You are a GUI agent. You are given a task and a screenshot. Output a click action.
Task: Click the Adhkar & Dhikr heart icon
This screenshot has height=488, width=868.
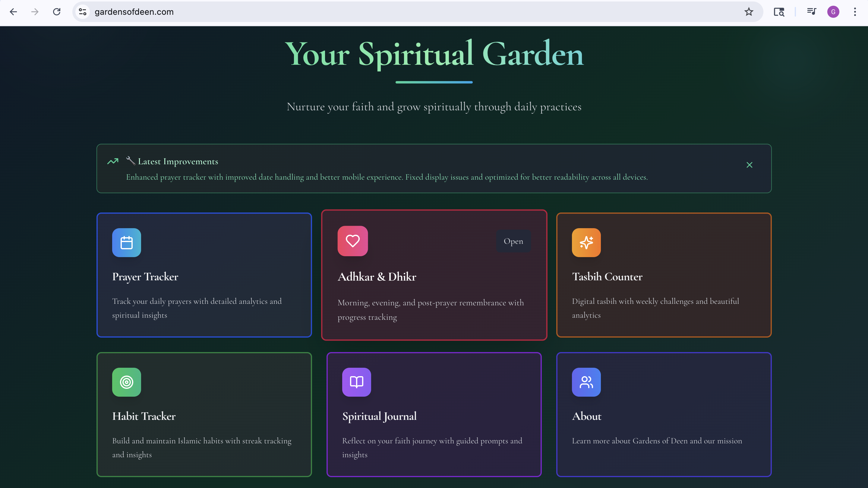point(352,241)
